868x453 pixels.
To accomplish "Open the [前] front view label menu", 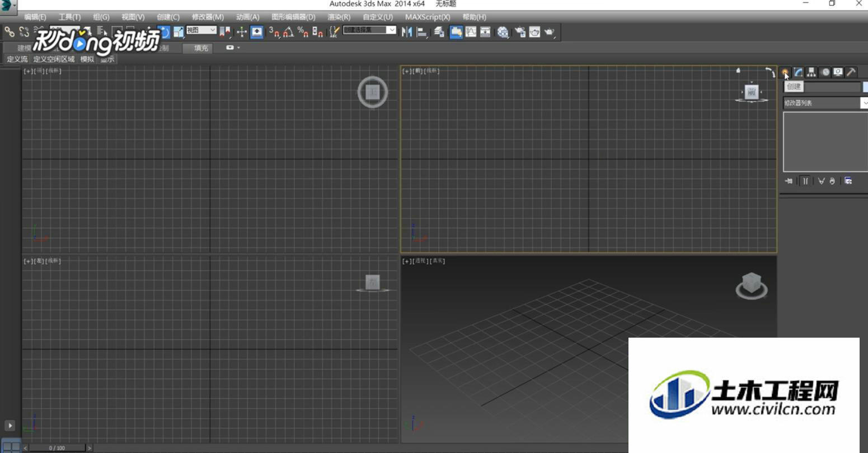I will coord(418,71).
